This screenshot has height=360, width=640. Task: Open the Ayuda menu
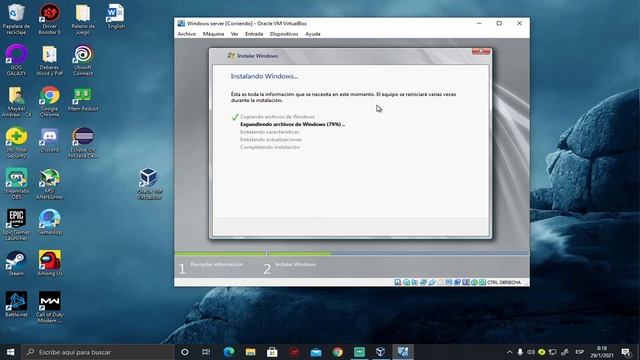[313, 34]
